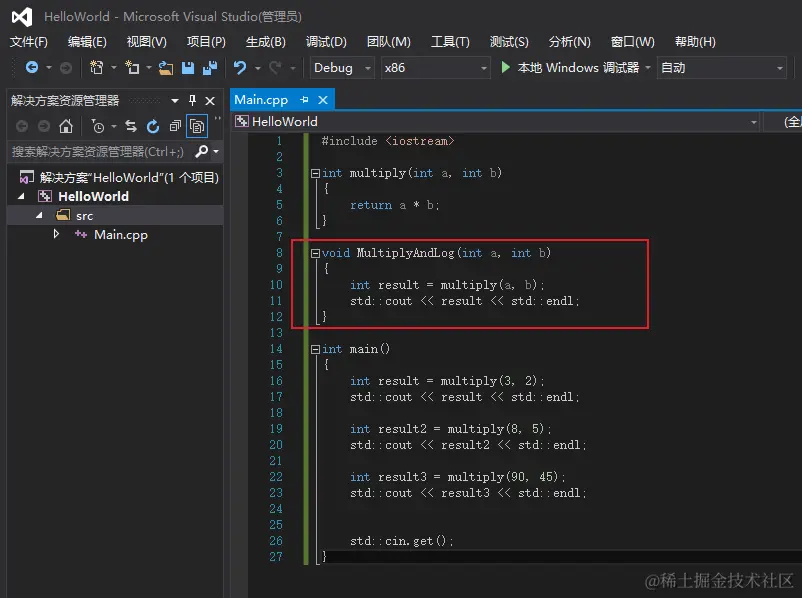Expand the Main.cpp tree node
Screen dimensions: 802x598
(x=57, y=234)
